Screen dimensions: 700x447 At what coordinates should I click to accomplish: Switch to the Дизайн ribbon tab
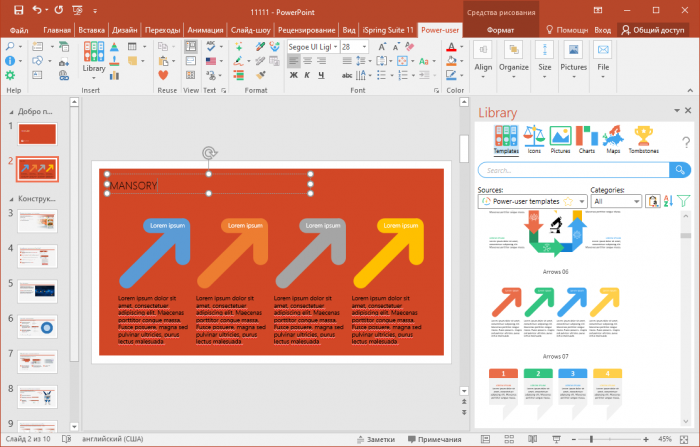(x=125, y=30)
